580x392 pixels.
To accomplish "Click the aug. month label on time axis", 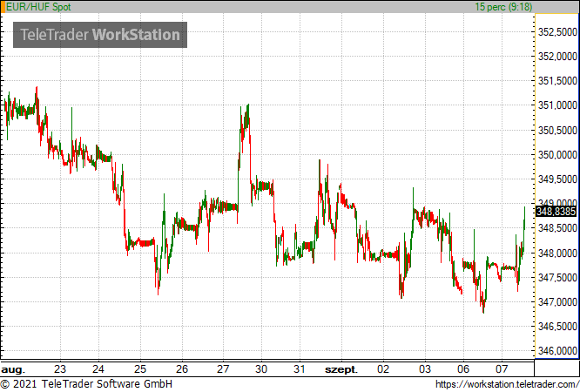I will (13, 369).
